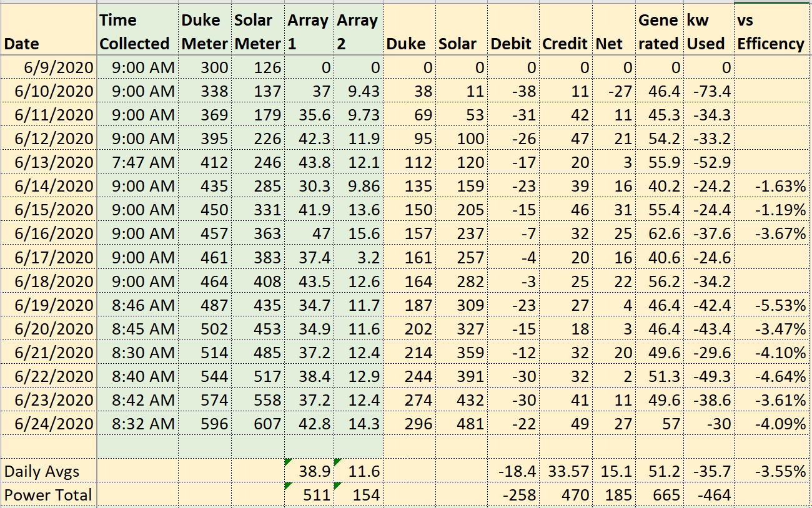The height and width of the screenshot is (508, 812).
Task: Click Power Total Net value 185
Action: pyautogui.click(x=614, y=494)
